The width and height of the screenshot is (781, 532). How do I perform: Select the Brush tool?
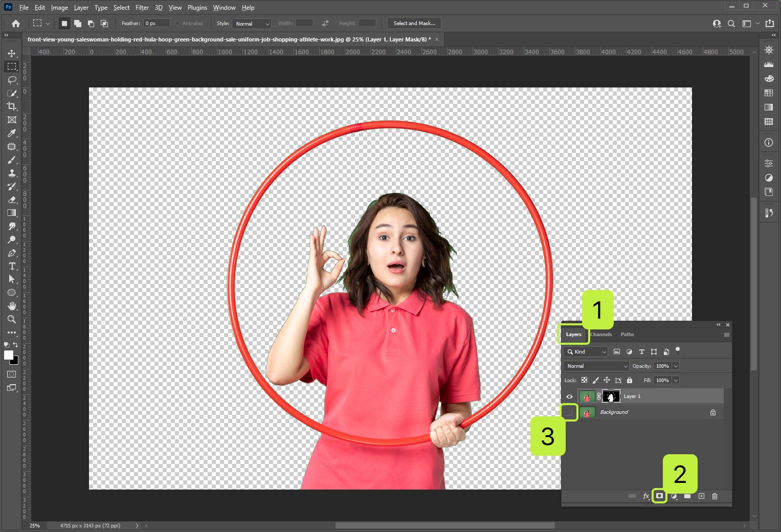tap(12, 160)
